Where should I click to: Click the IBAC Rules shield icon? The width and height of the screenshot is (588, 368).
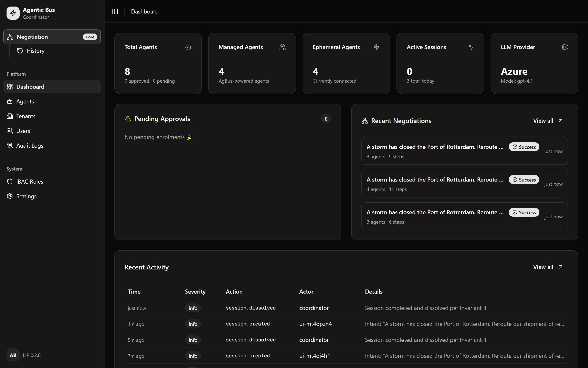pos(10,182)
